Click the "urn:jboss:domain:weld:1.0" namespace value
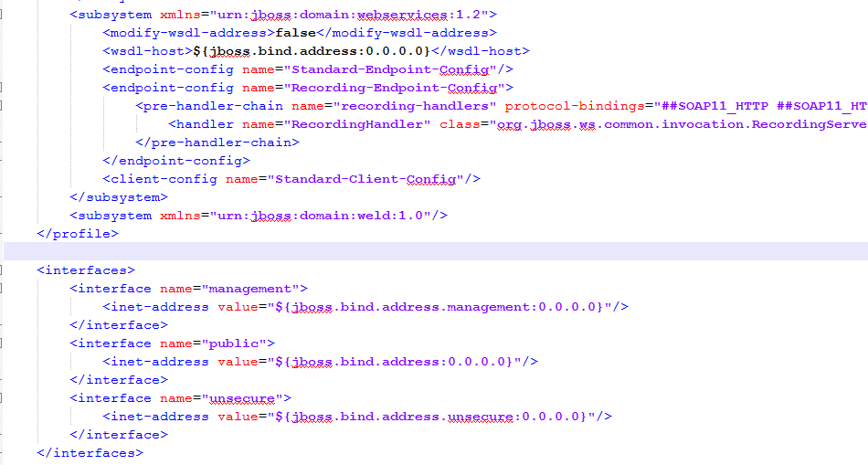 click(x=321, y=216)
